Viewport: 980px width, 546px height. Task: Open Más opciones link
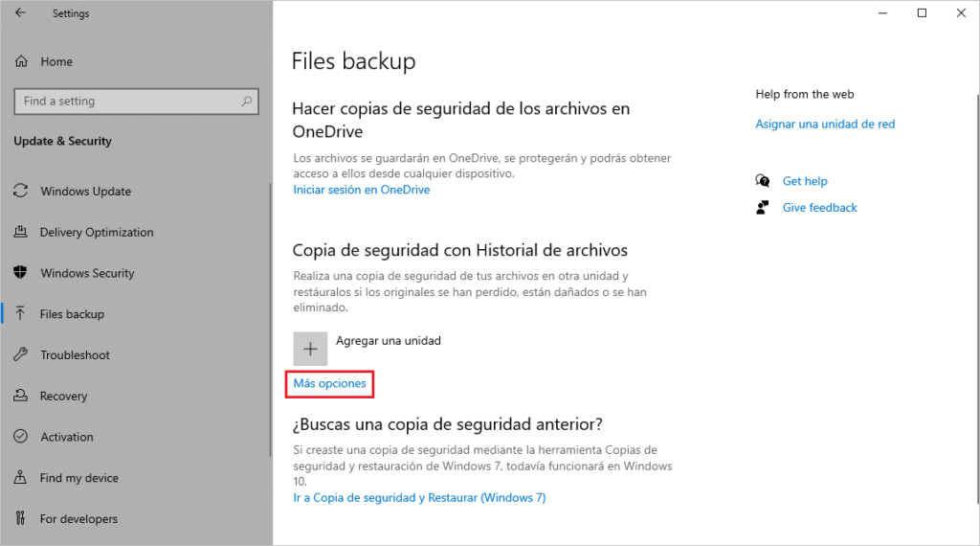coord(329,383)
